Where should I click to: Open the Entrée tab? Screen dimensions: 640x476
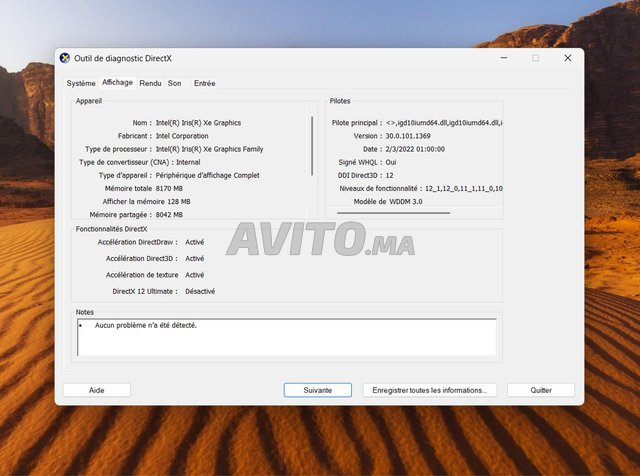point(204,83)
